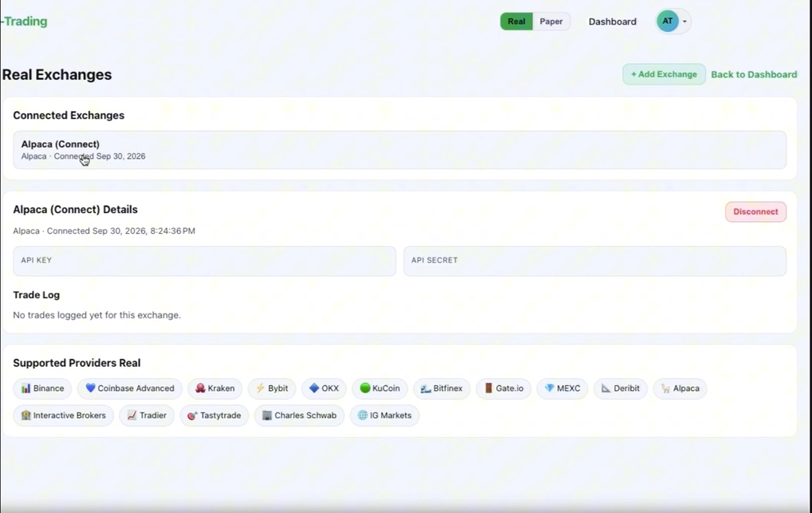Disconnect the Alpaca exchange
Image resolution: width=812 pixels, height=513 pixels.
(x=755, y=211)
